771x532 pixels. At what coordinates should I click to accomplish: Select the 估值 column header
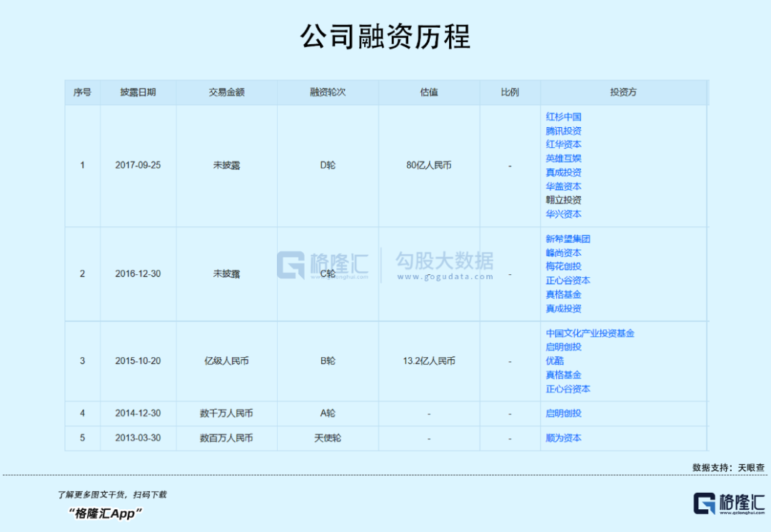[429, 92]
